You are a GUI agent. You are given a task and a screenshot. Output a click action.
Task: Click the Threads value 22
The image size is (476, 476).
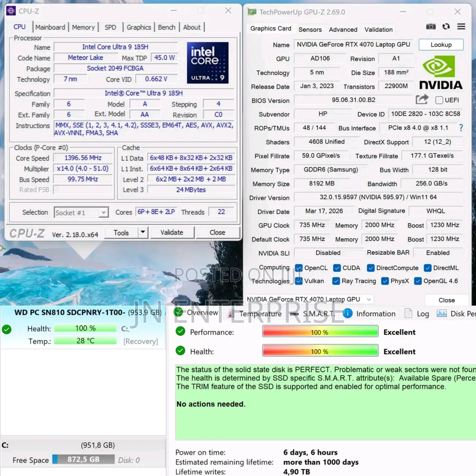pyautogui.click(x=221, y=212)
